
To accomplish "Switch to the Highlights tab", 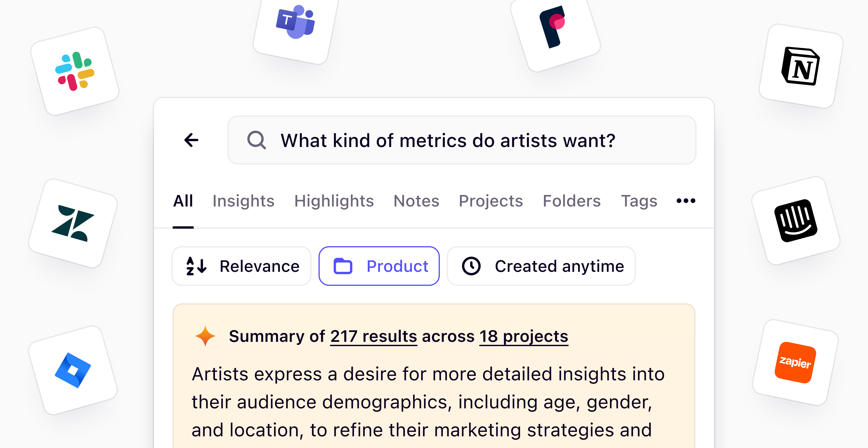I will (x=334, y=201).
